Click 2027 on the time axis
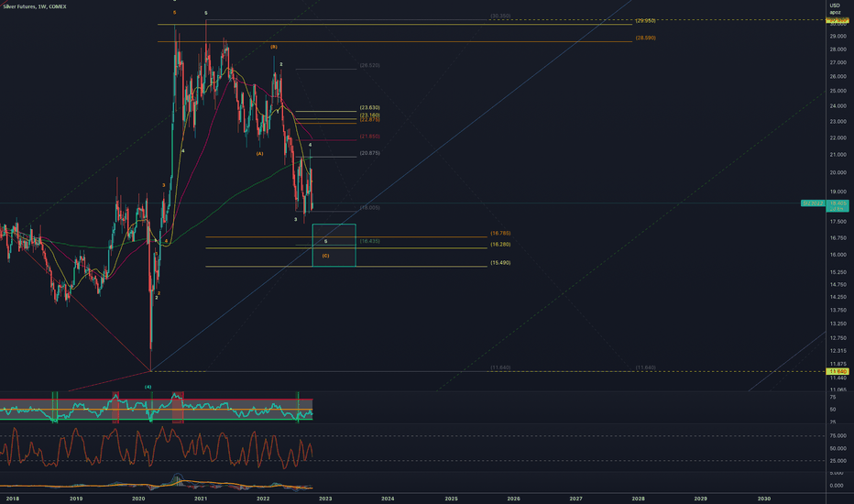 click(x=575, y=499)
